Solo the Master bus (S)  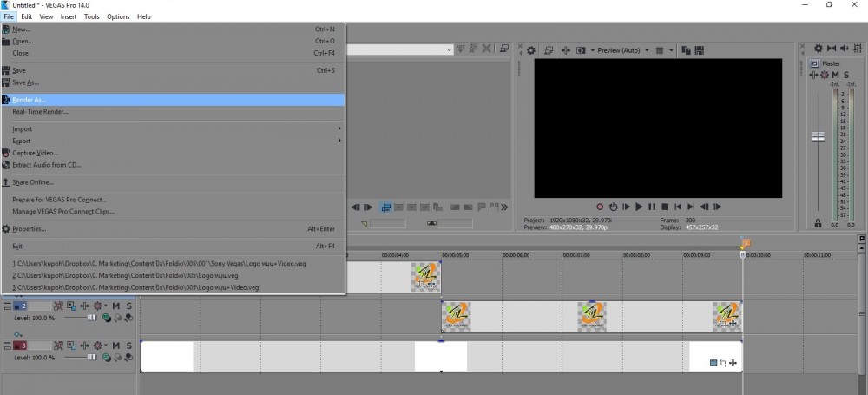[845, 75]
